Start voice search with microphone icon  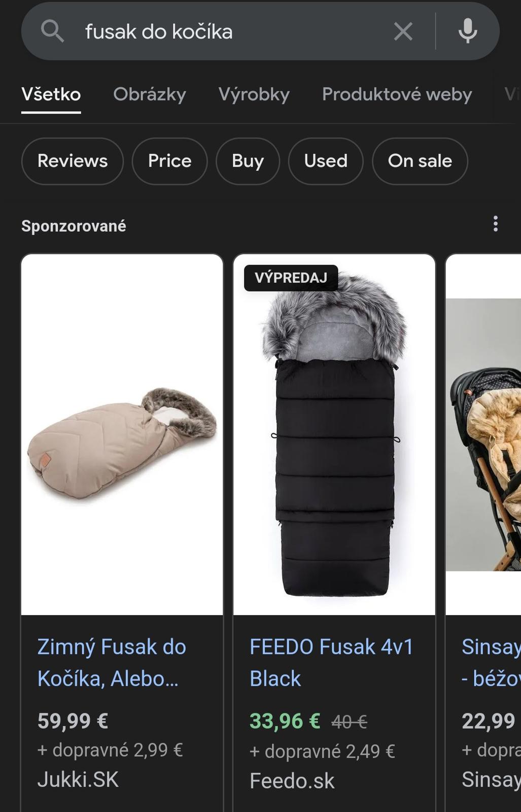pos(467,31)
